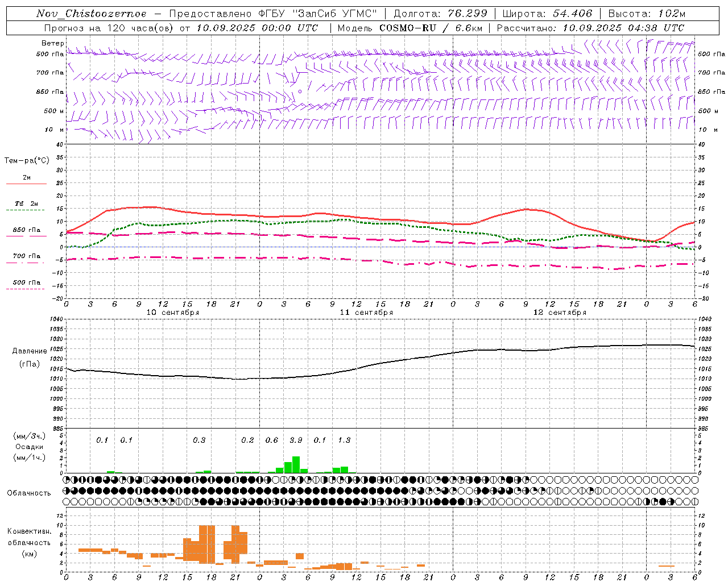Image resolution: width=728 pixels, height=582 pixels.
Task: Click the '(мм/1ч.)' precipitation unit label
Action: click(x=30, y=458)
